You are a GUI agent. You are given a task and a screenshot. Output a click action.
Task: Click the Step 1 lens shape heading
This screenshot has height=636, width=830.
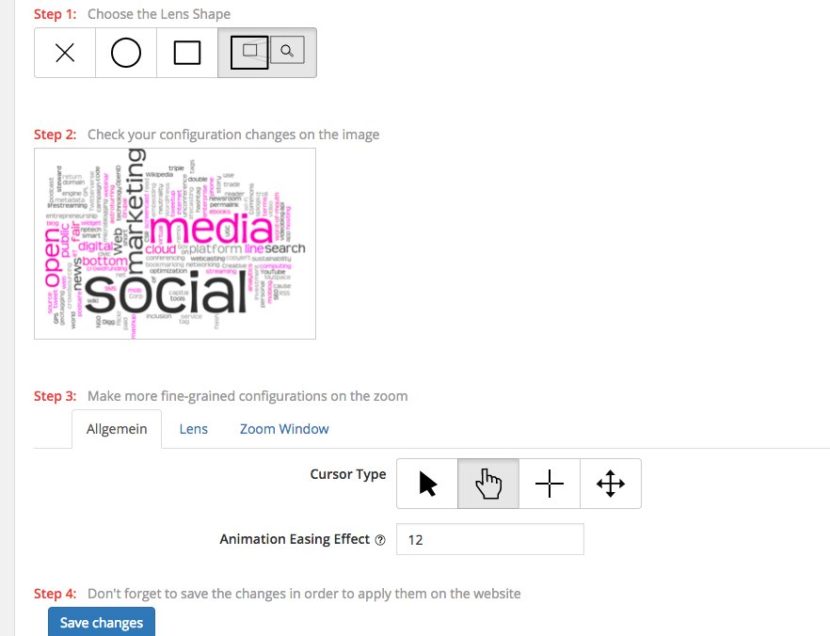point(132,14)
